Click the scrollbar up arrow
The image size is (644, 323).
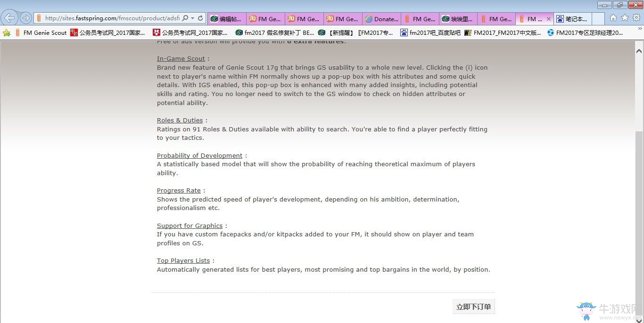coord(639,51)
